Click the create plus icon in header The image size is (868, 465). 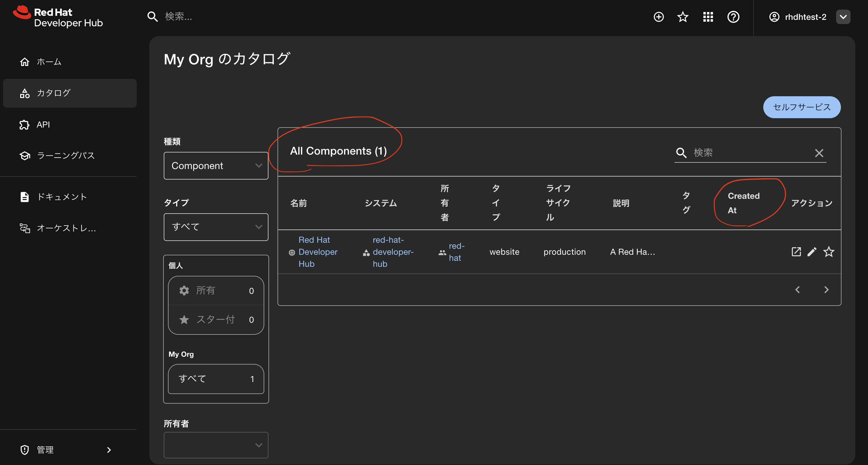point(659,17)
